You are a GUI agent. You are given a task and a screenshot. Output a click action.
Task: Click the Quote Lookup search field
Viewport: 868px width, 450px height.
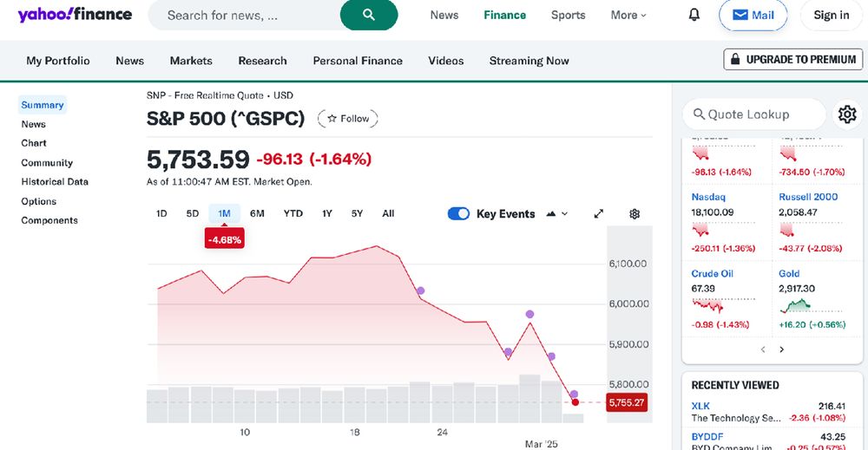click(753, 114)
